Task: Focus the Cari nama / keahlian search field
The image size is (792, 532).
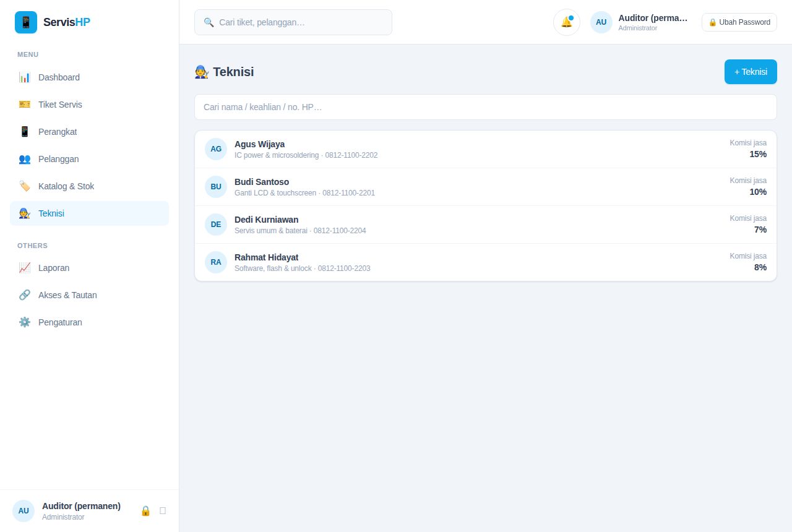Action: (486, 107)
